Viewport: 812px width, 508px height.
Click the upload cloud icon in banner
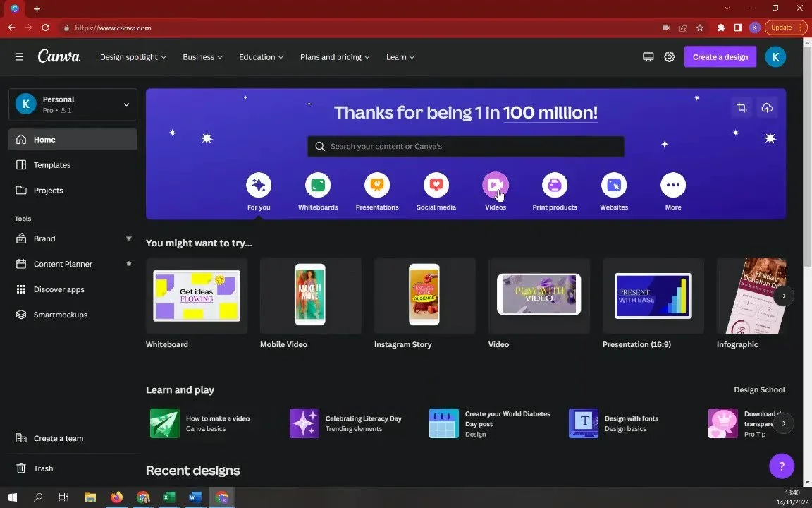(x=767, y=108)
